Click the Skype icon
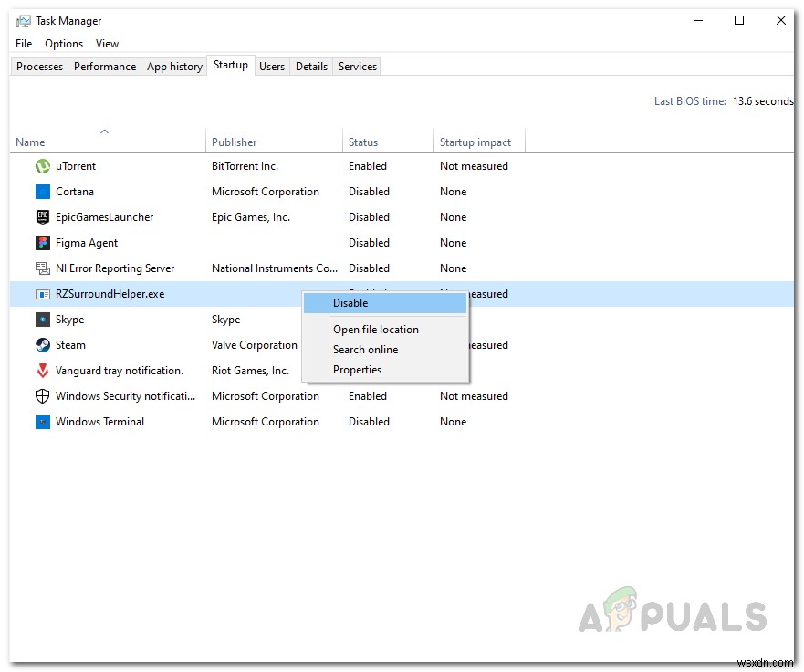Viewport: 804px width, 672px height. pyautogui.click(x=40, y=320)
